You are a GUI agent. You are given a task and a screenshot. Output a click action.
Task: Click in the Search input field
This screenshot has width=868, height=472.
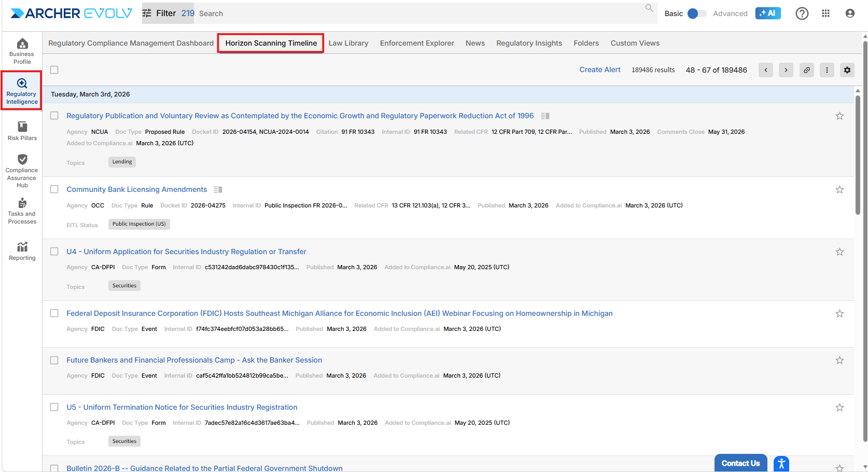click(x=415, y=13)
